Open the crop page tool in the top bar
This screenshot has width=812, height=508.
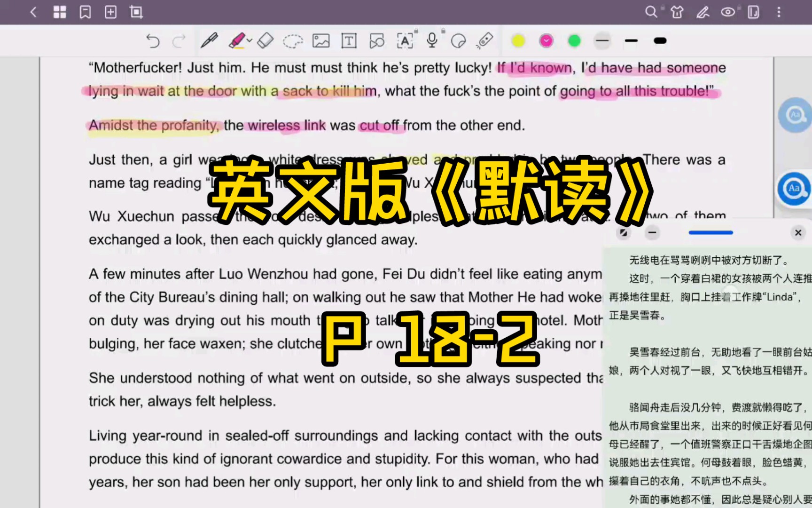point(136,12)
